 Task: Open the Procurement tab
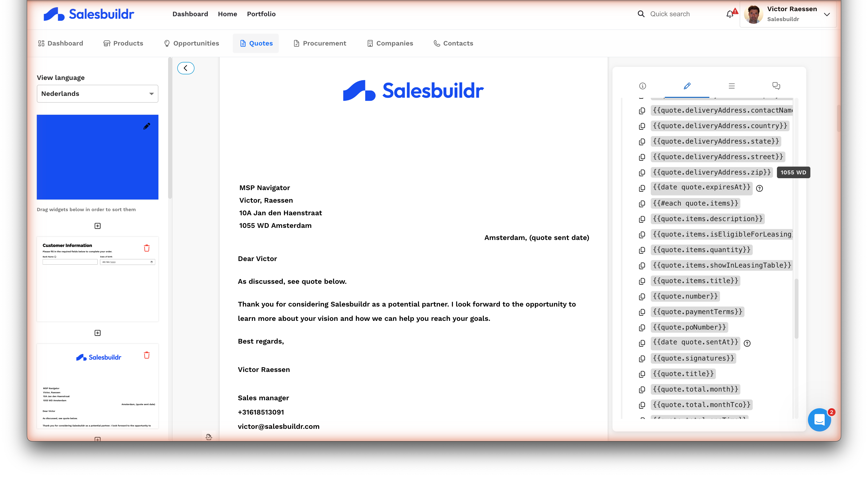coord(320,43)
